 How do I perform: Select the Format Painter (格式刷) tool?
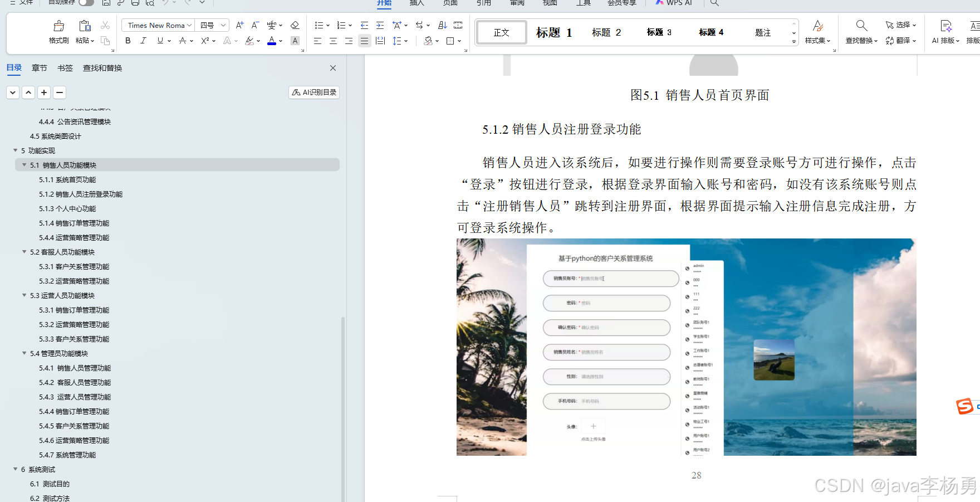coord(58,30)
